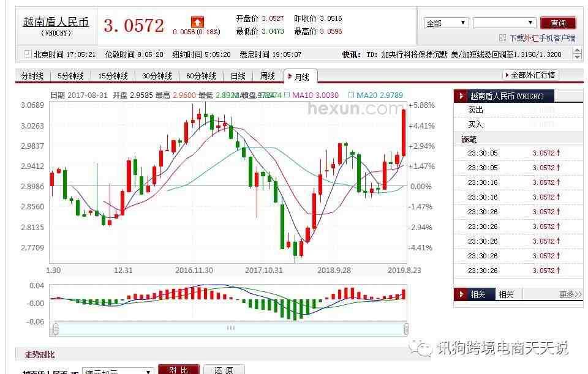The height and width of the screenshot is (374, 588).
Task: Switch to the 60分钟线 chart tab
Action: coord(201,76)
